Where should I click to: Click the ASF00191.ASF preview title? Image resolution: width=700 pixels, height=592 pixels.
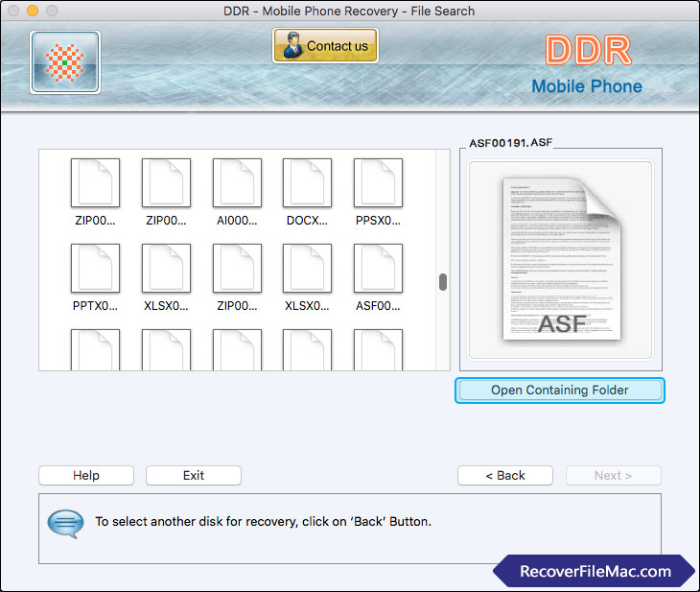click(x=511, y=143)
